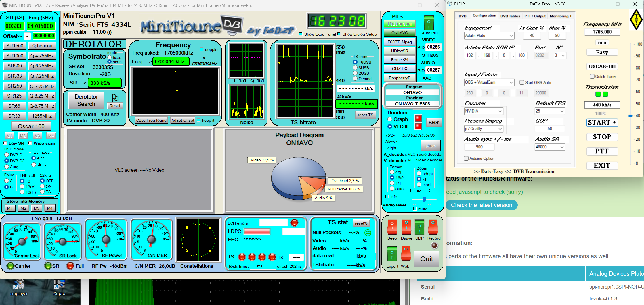Switch to the Configuration tab
The width and height of the screenshot is (644, 305).
[x=484, y=16]
